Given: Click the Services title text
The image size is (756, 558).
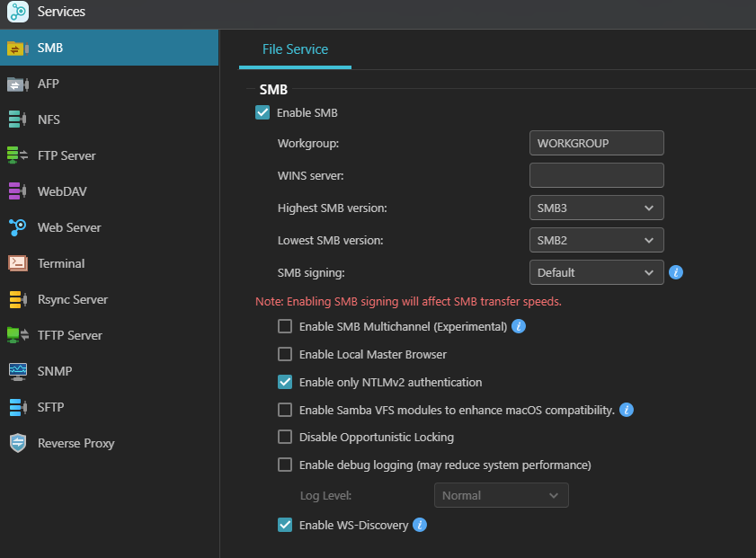Looking at the screenshot, I should (61, 12).
